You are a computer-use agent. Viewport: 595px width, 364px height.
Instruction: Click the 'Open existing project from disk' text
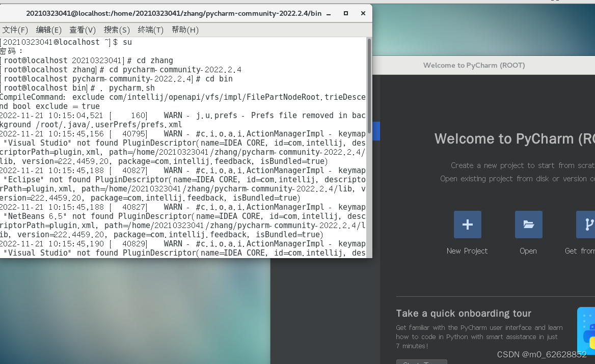click(x=518, y=179)
